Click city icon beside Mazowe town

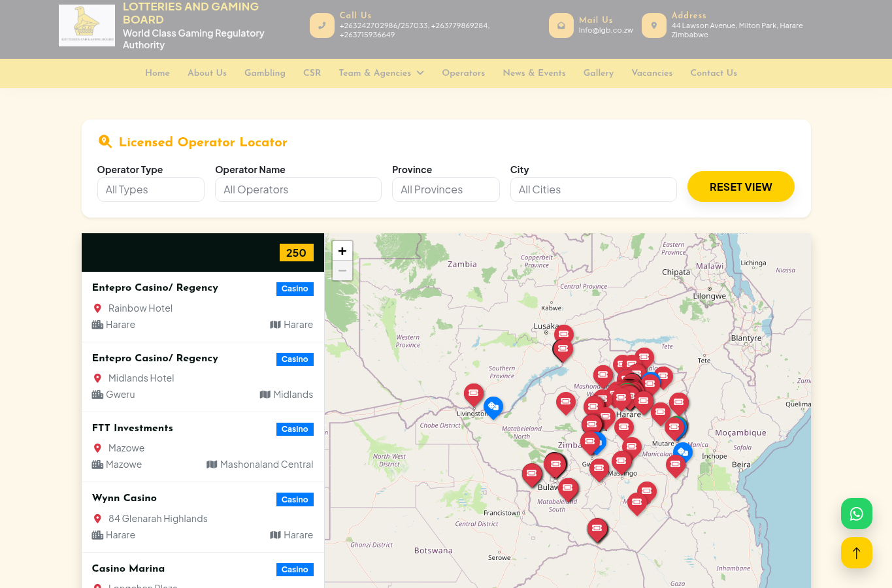[x=97, y=465]
